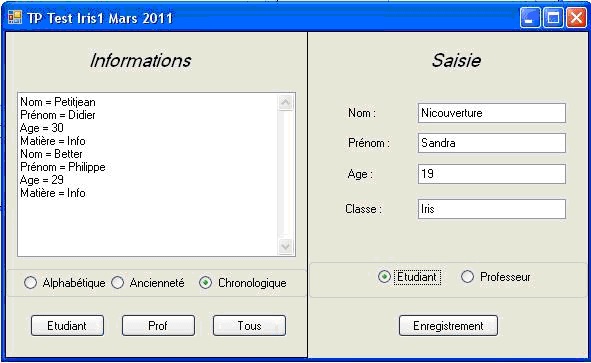Image resolution: width=591 pixels, height=363 pixels.
Task: Click the Prof button
Action: [158, 326]
